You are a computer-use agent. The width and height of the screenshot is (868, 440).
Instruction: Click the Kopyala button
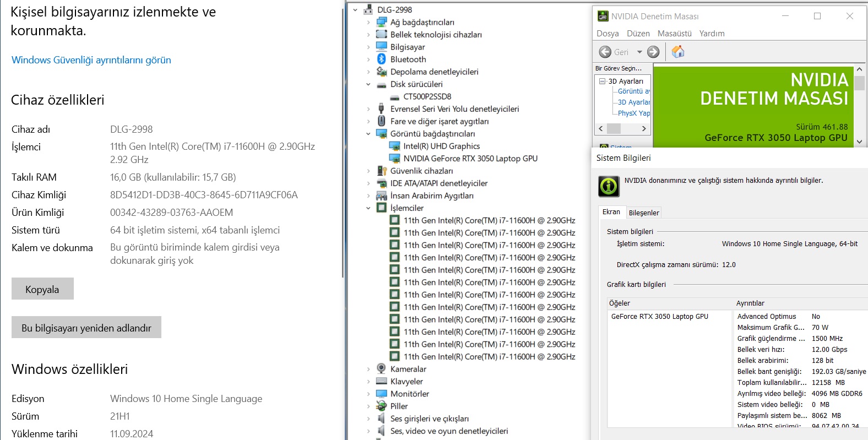point(42,289)
